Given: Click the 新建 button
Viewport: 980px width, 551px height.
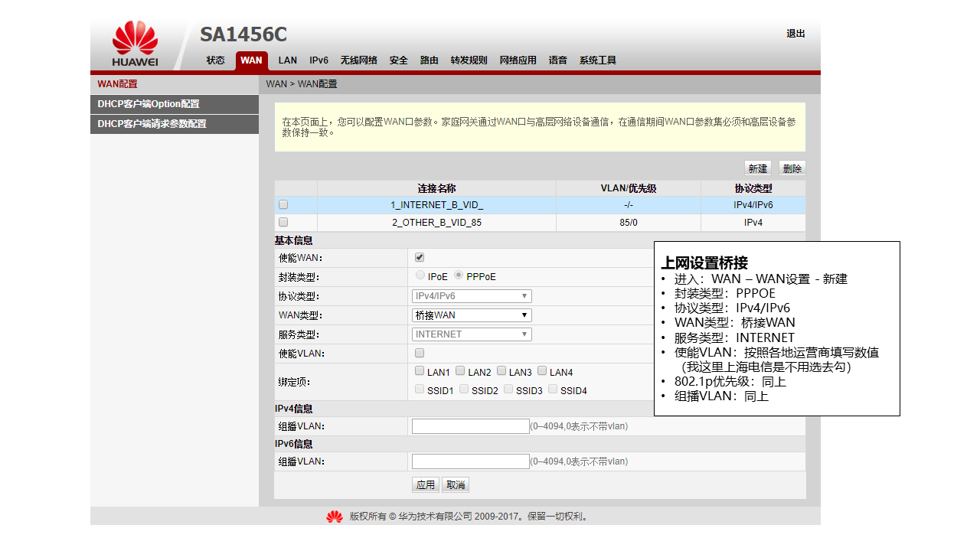Looking at the screenshot, I should (x=757, y=168).
